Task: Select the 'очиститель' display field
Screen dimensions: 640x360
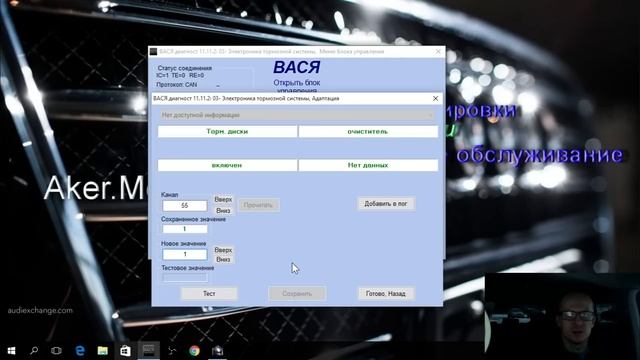Action: point(368,131)
